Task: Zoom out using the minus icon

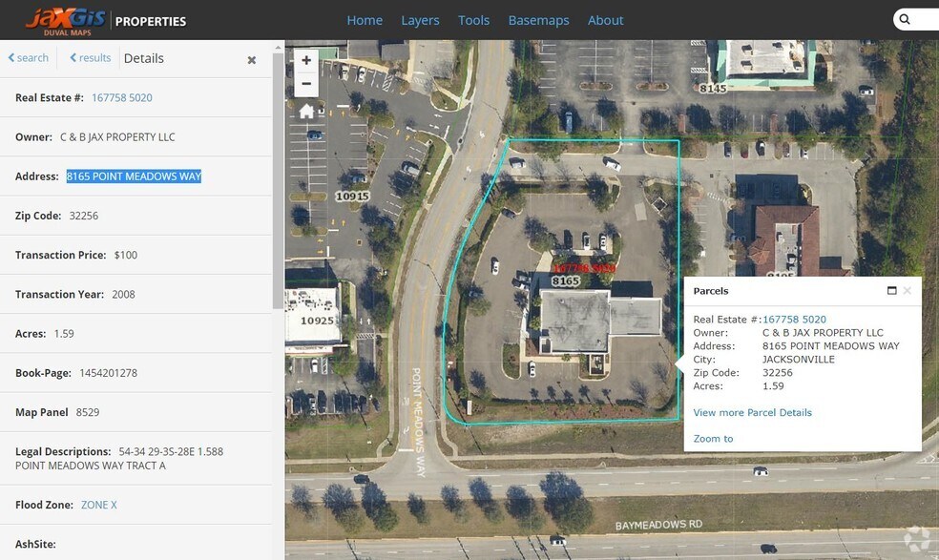Action: [306, 83]
